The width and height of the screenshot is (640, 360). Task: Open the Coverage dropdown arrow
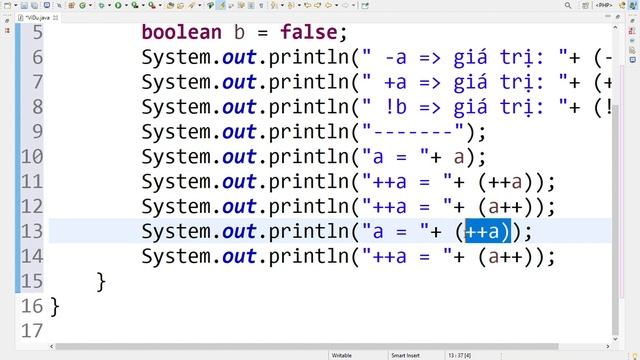click(x=143, y=5)
